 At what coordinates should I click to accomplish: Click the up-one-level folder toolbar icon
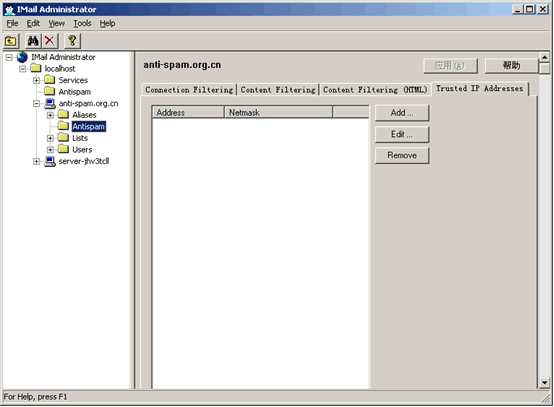[11, 41]
